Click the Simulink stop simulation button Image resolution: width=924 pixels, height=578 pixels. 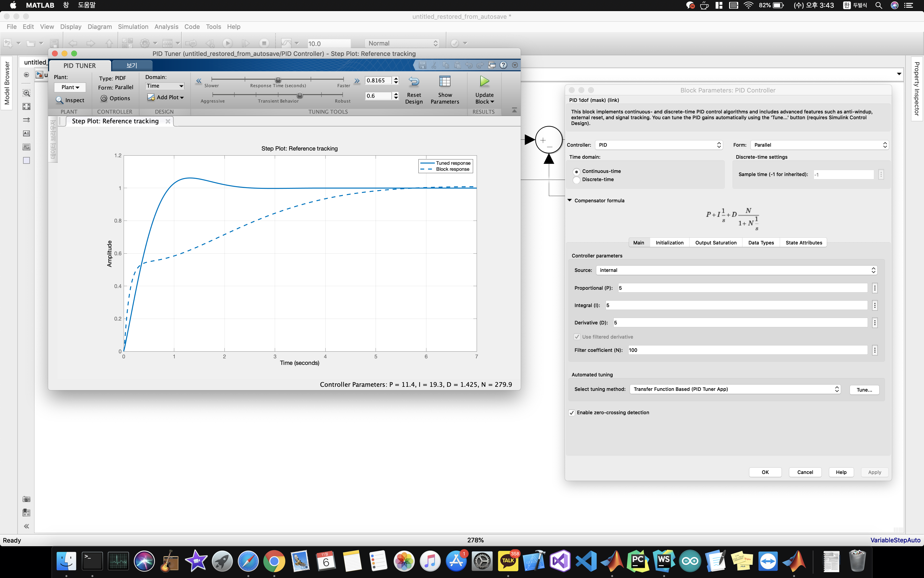click(x=264, y=43)
